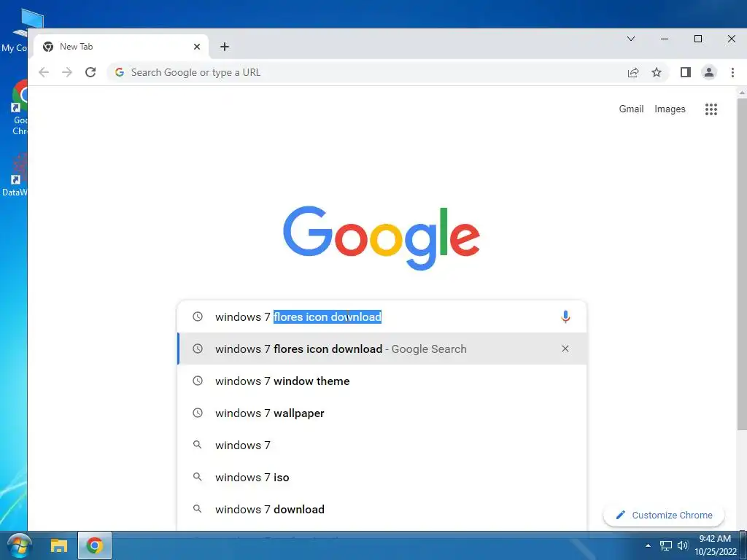The height and width of the screenshot is (560, 747).
Task: Toggle the Chrome side panel icon
Action: tap(686, 72)
